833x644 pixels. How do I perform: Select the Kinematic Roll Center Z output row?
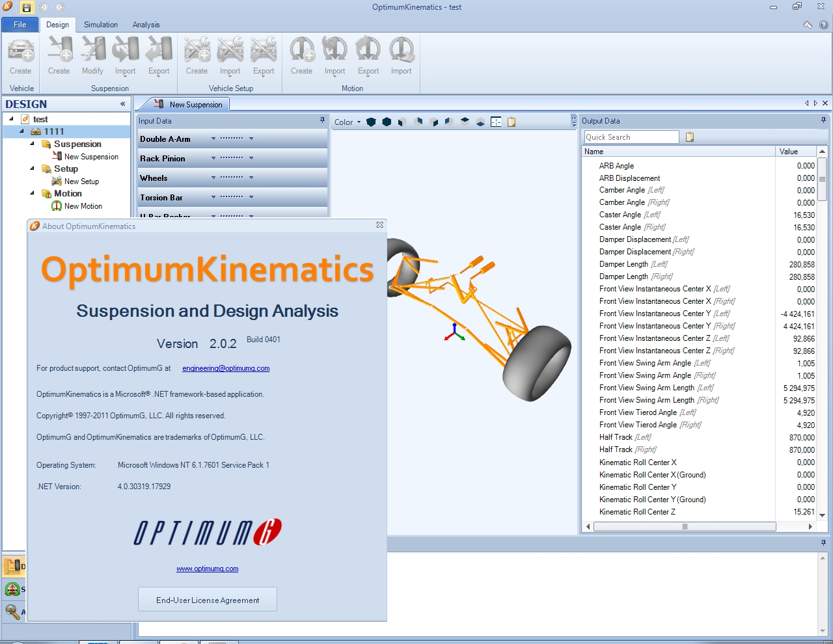(699, 512)
